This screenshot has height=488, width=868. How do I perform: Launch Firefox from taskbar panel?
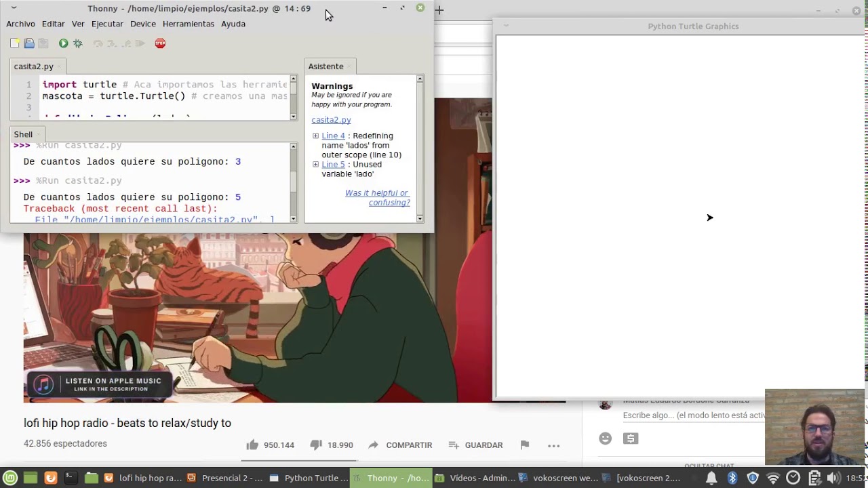pos(50,478)
